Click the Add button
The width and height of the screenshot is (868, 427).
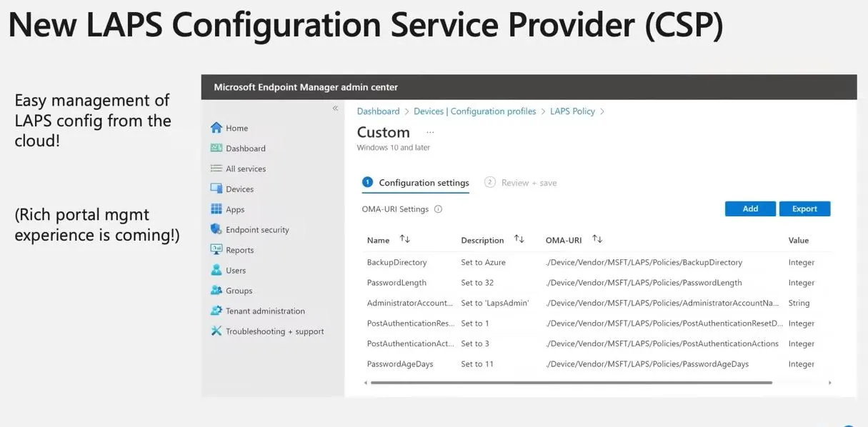point(750,209)
